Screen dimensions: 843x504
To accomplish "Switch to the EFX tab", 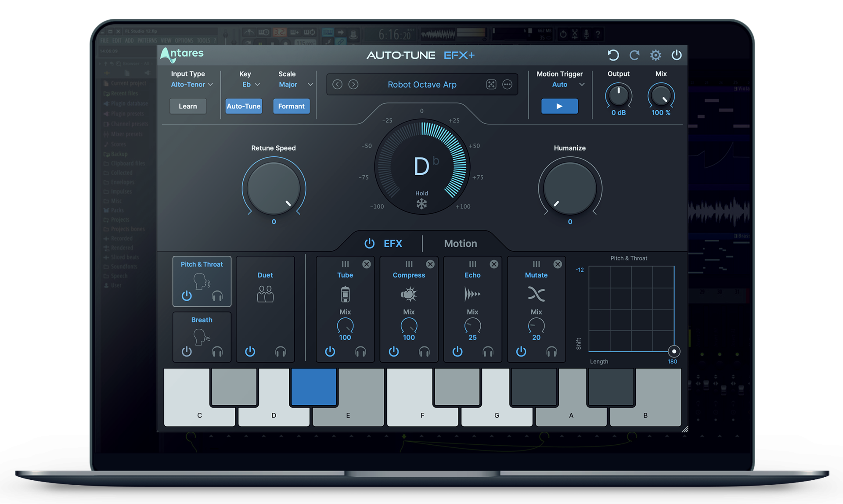I will [393, 243].
